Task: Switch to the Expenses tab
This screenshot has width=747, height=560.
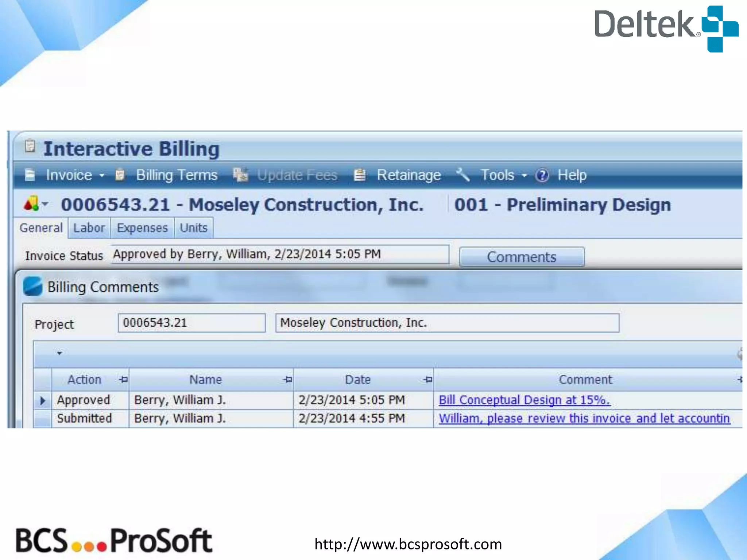Action: (x=142, y=228)
